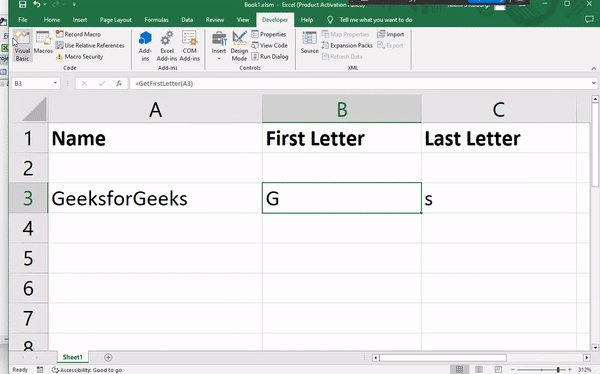600x374 pixels.
Task: Switch to the Insert ribbon tab
Action: 80,20
